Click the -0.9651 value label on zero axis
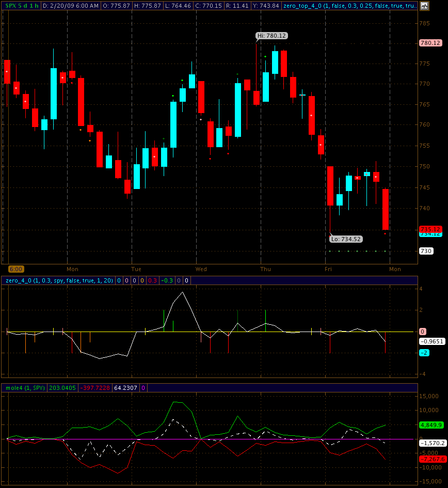Screen dimensions: 448x488 (x=432, y=341)
